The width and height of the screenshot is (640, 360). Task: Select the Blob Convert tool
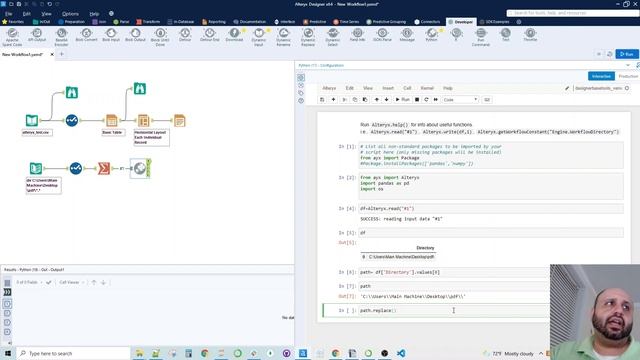click(x=86, y=35)
